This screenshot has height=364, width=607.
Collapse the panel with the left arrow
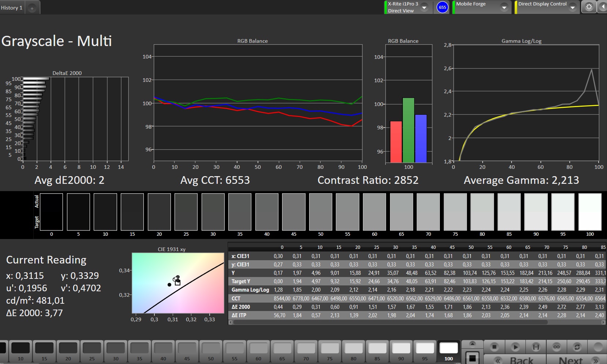602,7
